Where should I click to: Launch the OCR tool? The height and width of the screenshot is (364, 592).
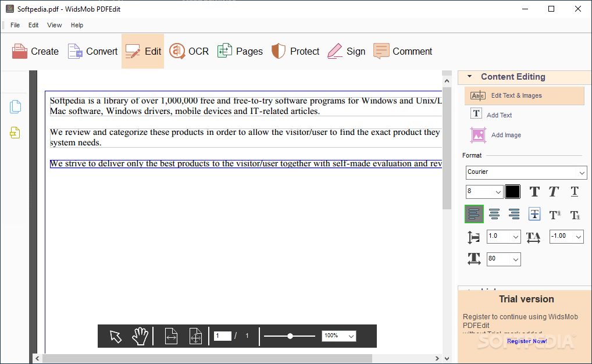tap(189, 51)
